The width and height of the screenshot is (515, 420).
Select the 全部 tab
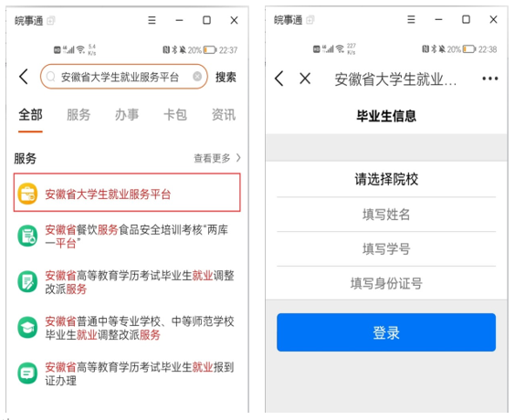(30, 115)
